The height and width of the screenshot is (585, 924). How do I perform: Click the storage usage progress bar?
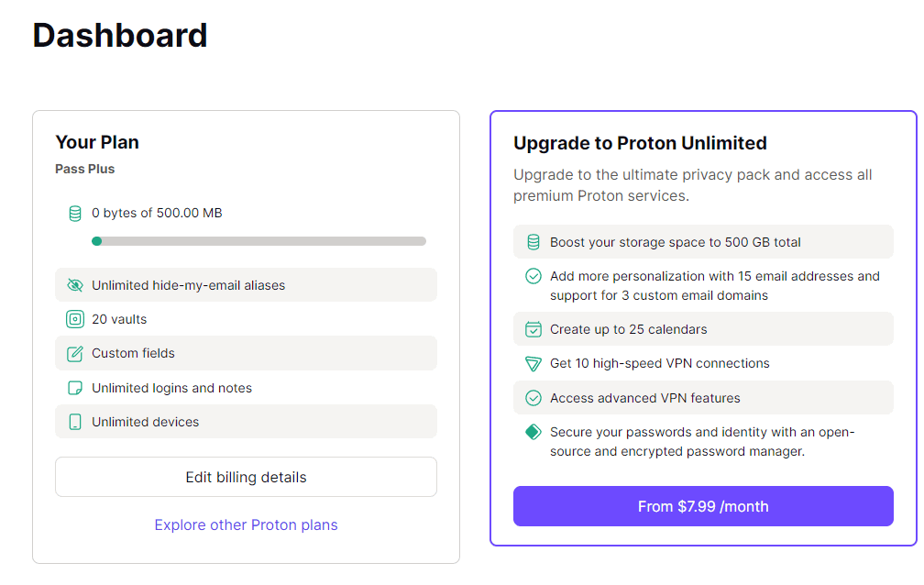coord(259,241)
